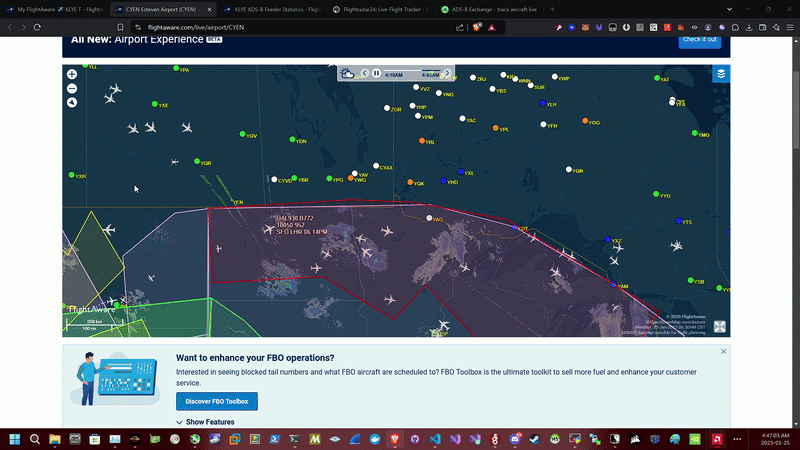Open Brave Shields panel

click(x=477, y=27)
